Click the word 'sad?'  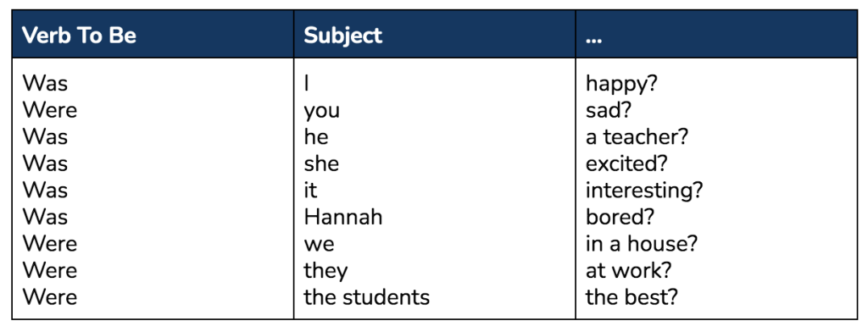pos(609,110)
